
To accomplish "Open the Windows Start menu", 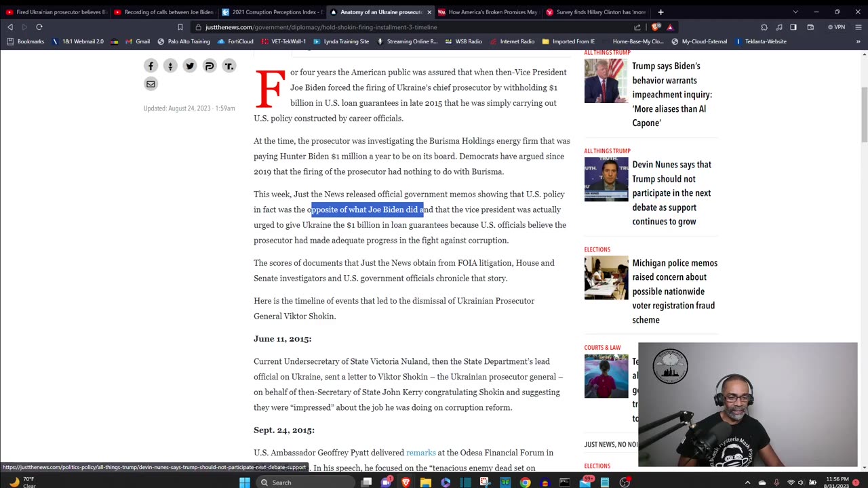I will 244,483.
